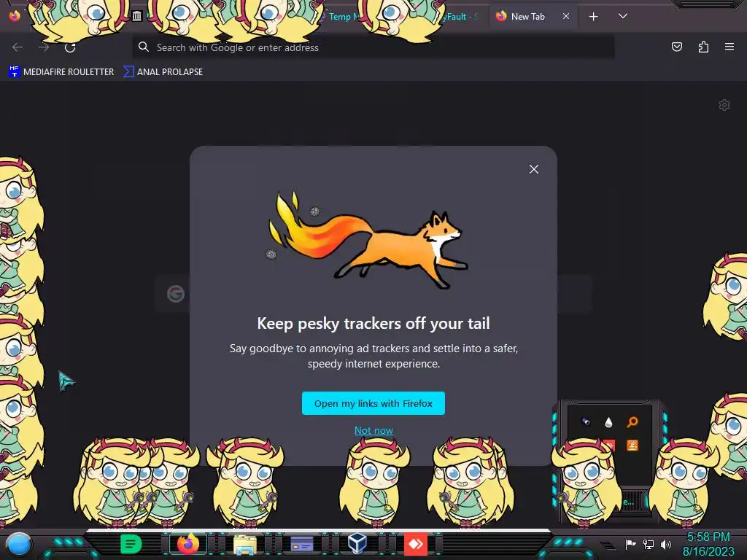Open the ANAL PROLAPSE bookmark

(x=163, y=72)
